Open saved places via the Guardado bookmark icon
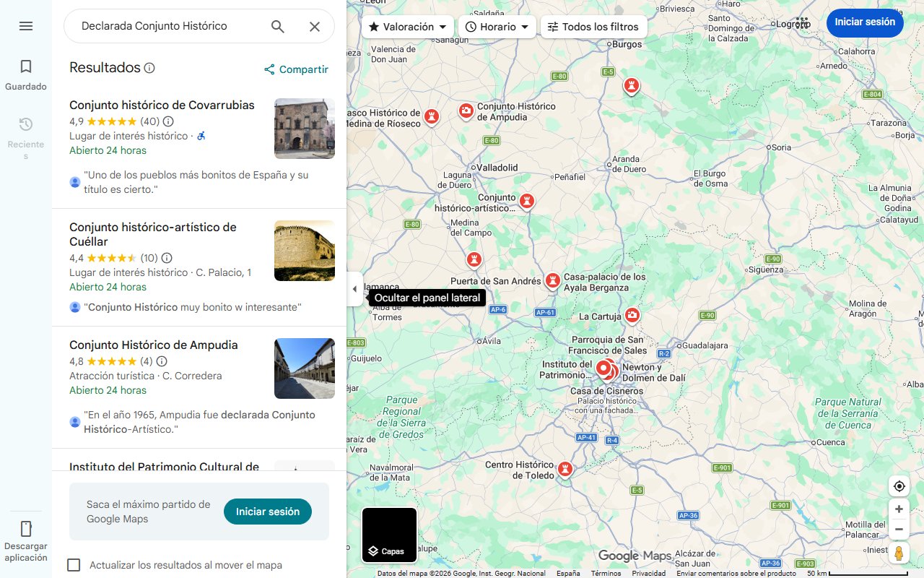924x578 pixels. (26, 66)
